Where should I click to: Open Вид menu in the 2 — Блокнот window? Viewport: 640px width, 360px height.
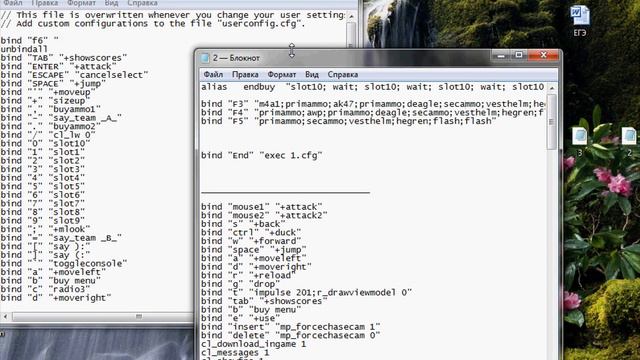tap(312, 74)
